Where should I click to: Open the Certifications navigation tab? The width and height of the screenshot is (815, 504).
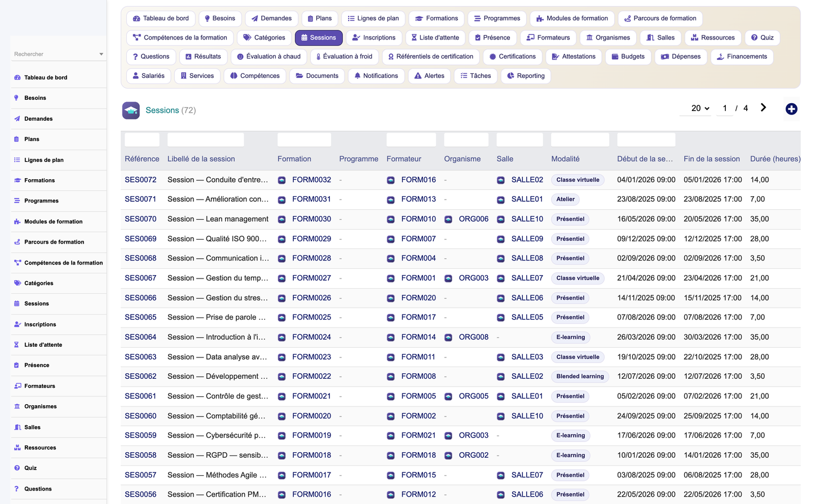click(513, 56)
